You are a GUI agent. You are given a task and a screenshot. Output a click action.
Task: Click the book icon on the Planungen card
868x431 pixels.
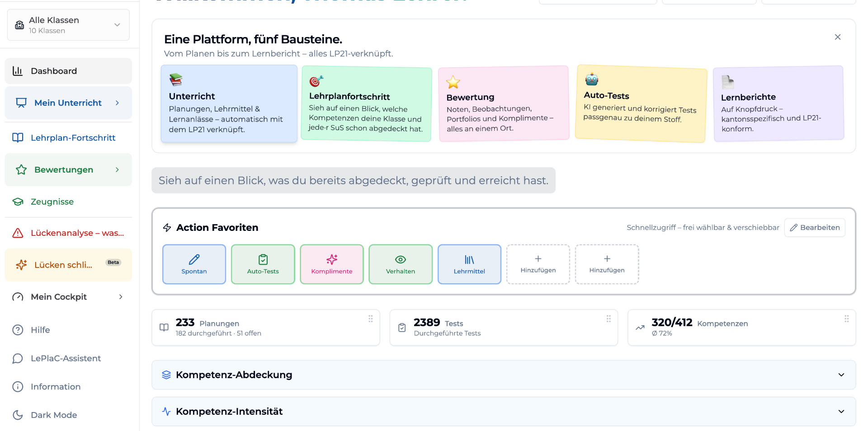[164, 328]
